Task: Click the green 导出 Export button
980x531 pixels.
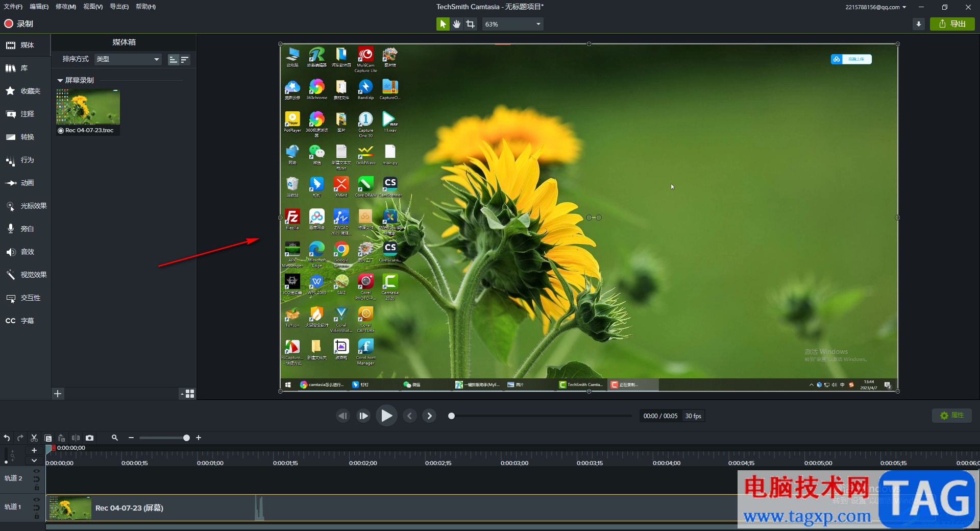Action: 952,24
